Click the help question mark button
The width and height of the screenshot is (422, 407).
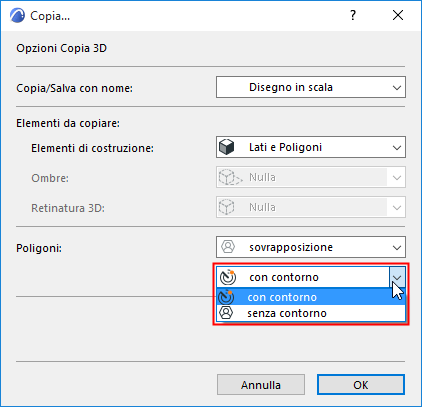(x=353, y=15)
